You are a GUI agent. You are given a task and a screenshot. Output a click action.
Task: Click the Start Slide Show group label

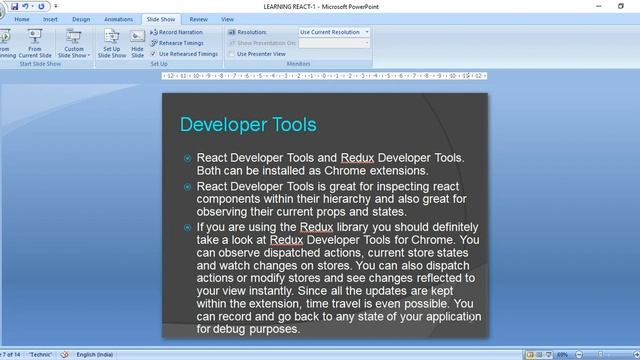point(40,64)
